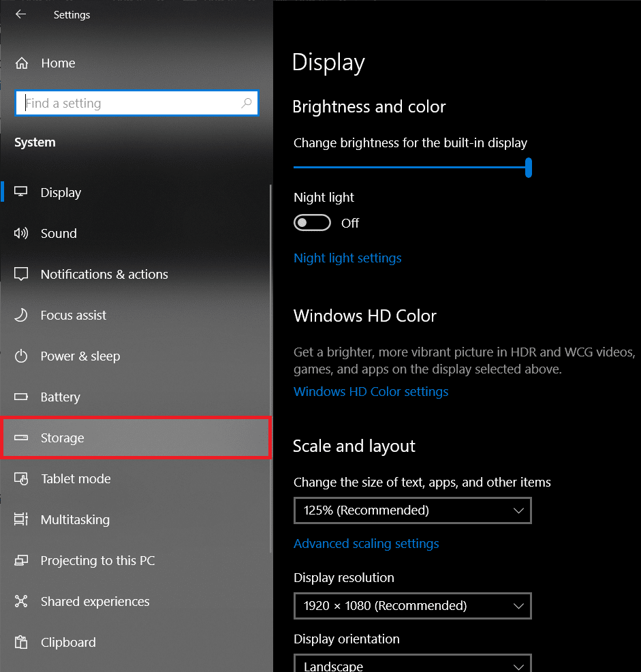Click the Focus assist moon icon
The width and height of the screenshot is (641, 672).
coord(21,316)
